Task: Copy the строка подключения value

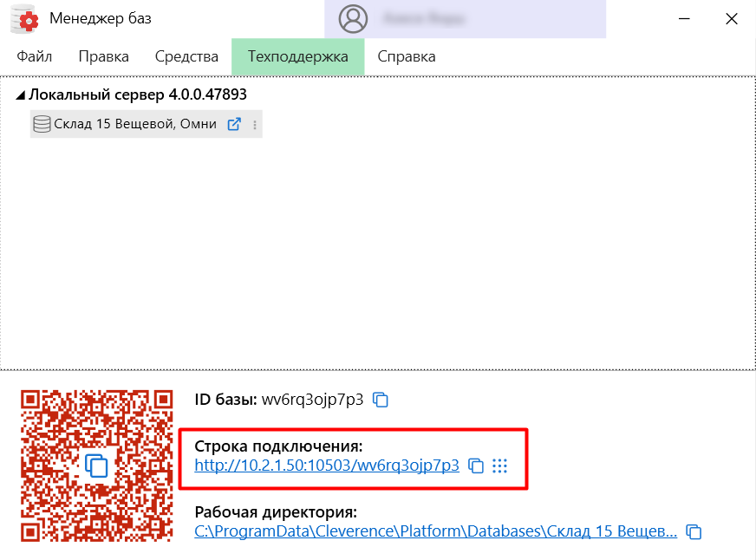Action: pyautogui.click(x=475, y=466)
